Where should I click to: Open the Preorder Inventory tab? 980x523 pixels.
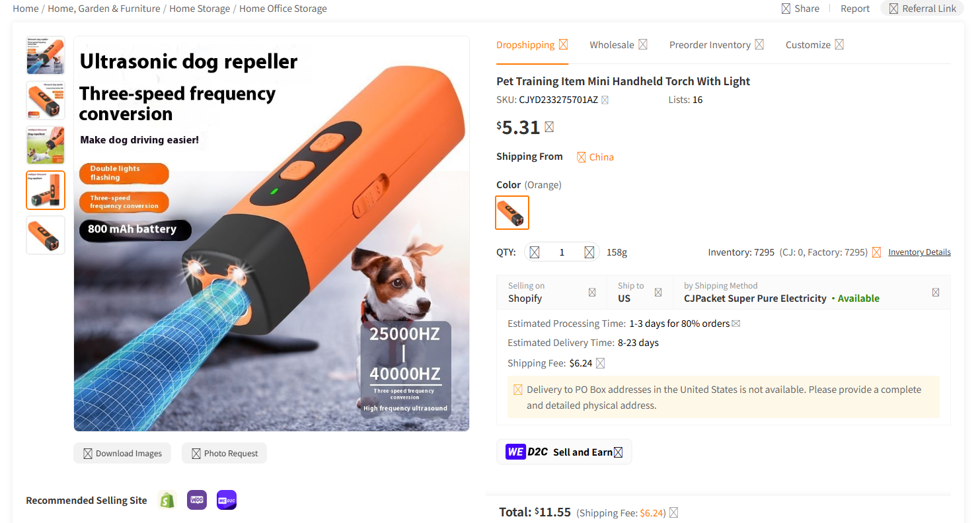click(x=716, y=45)
